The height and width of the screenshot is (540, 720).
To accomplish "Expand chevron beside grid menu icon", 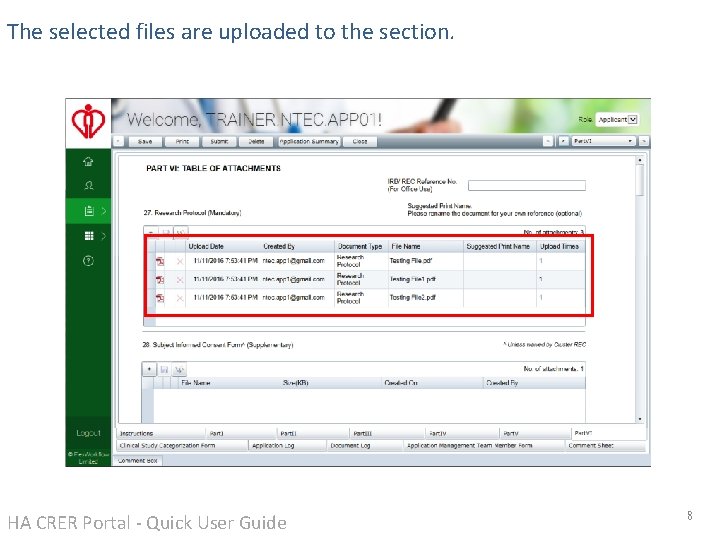I will [x=104, y=236].
